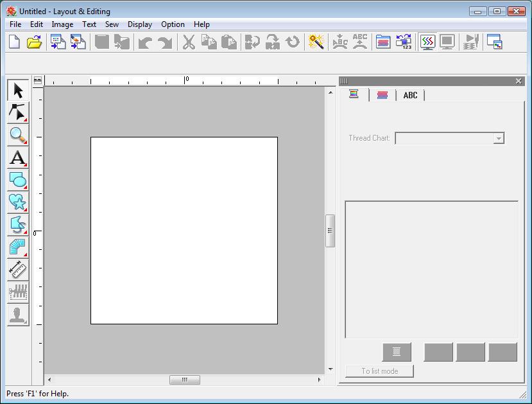The height and width of the screenshot is (404, 532).
Task: Switch to the ABC text attributes tab
Action: tap(410, 95)
